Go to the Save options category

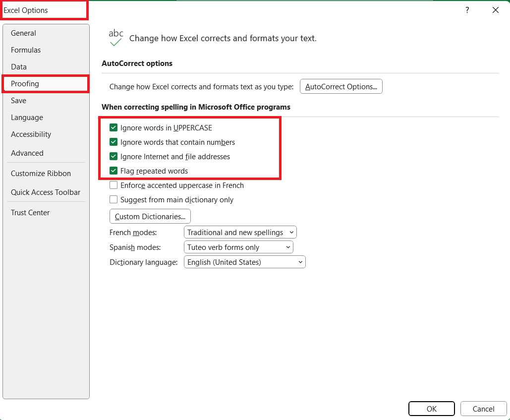[x=46, y=101]
